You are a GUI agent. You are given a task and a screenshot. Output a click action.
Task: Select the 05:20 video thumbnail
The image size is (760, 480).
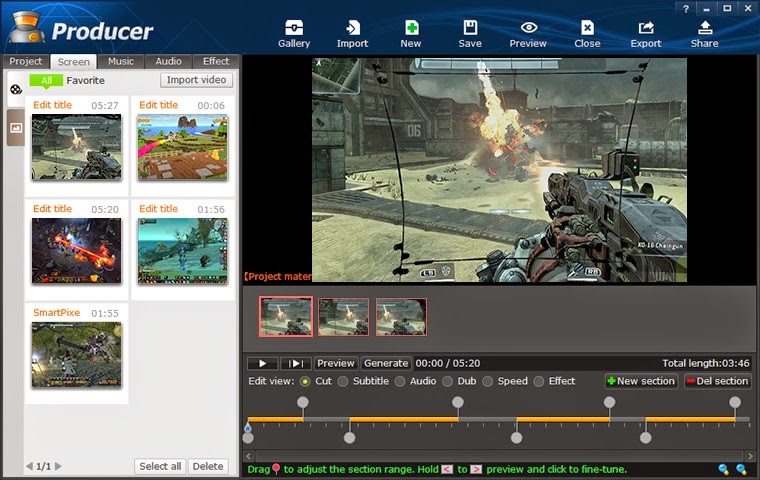[77, 251]
